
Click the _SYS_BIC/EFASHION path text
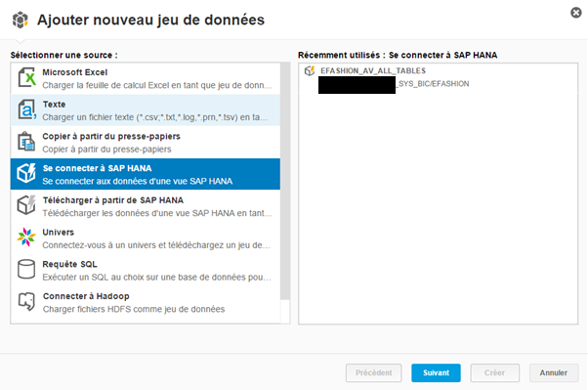point(433,84)
